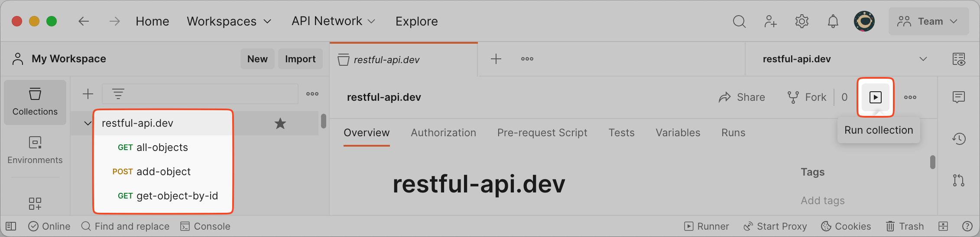Screen dimensions: 980x237
Task: Click the user avatar
Action: click(x=864, y=21)
